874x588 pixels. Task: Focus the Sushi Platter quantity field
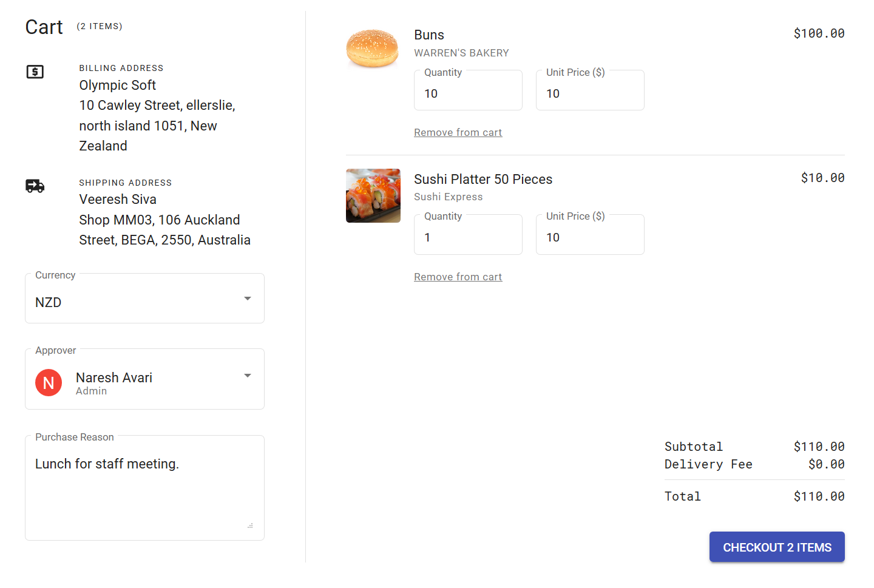467,237
